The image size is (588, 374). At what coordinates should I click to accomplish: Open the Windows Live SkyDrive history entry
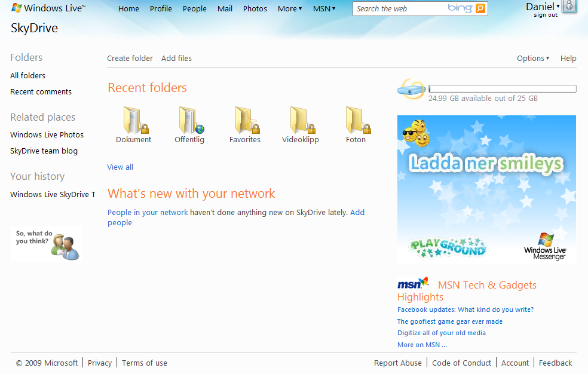point(53,194)
